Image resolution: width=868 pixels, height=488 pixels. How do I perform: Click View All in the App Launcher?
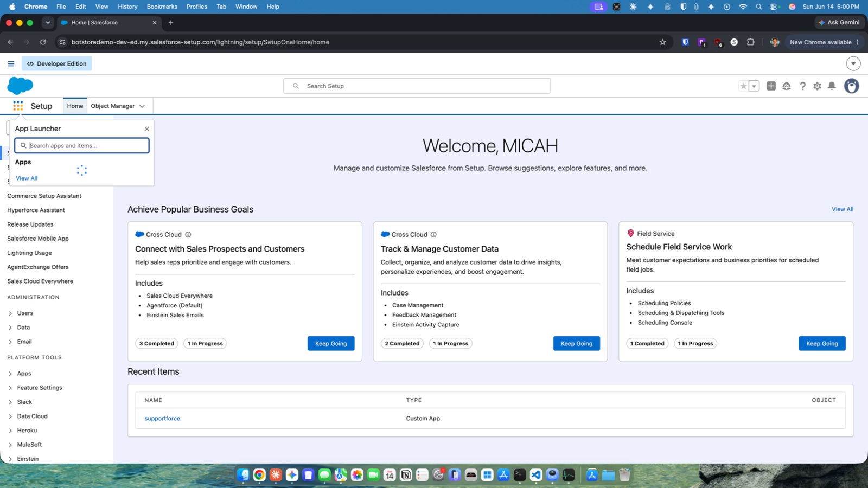click(27, 178)
